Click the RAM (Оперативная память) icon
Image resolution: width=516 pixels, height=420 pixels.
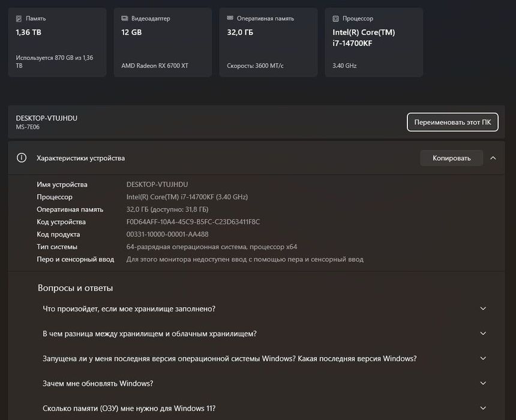click(x=230, y=19)
